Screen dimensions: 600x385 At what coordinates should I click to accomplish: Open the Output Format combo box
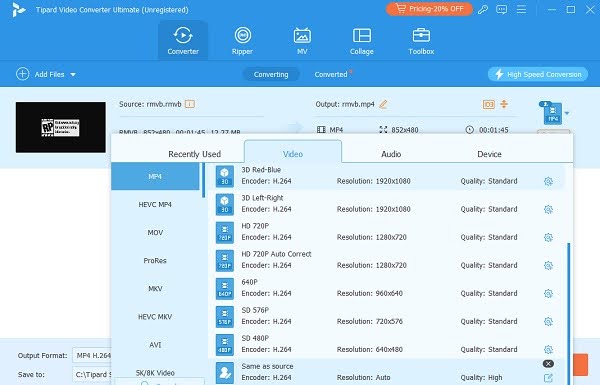pos(92,356)
